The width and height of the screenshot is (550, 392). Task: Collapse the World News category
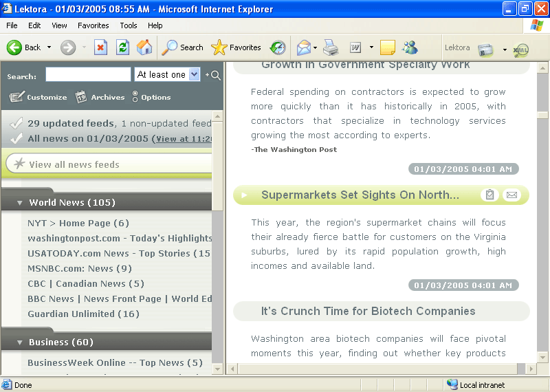(20, 203)
